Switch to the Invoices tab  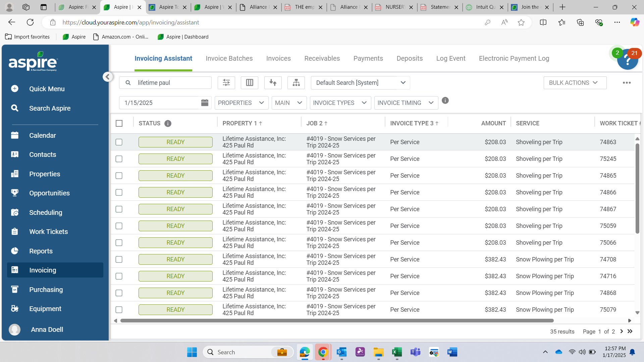click(278, 58)
